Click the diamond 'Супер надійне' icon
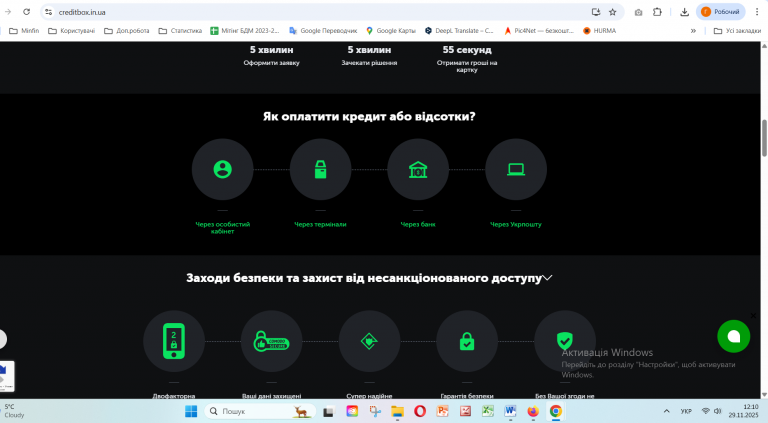This screenshot has height=423, width=768. [x=369, y=341]
